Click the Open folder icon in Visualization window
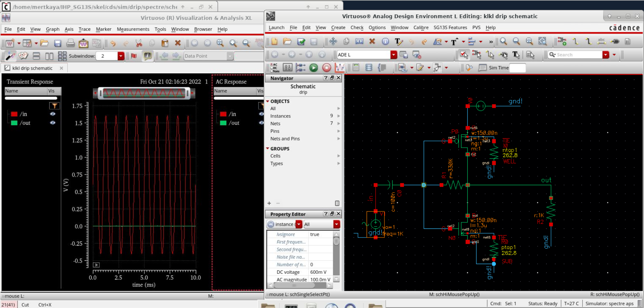Screen dimensions: 644x308 tap(44, 43)
